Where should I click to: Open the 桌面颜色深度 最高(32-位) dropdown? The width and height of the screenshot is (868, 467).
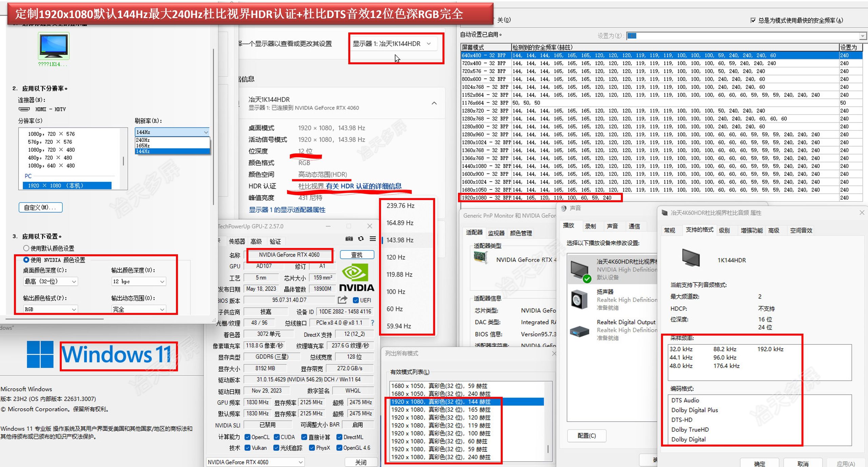(x=51, y=281)
